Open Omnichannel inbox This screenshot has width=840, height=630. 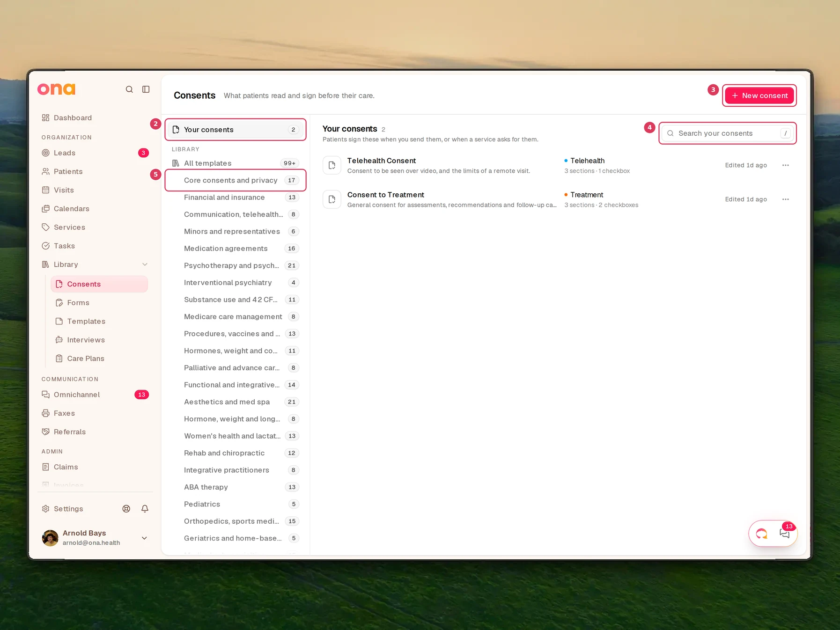[x=96, y=395]
